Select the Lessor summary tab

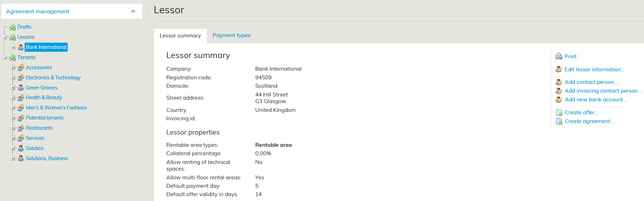180,36
